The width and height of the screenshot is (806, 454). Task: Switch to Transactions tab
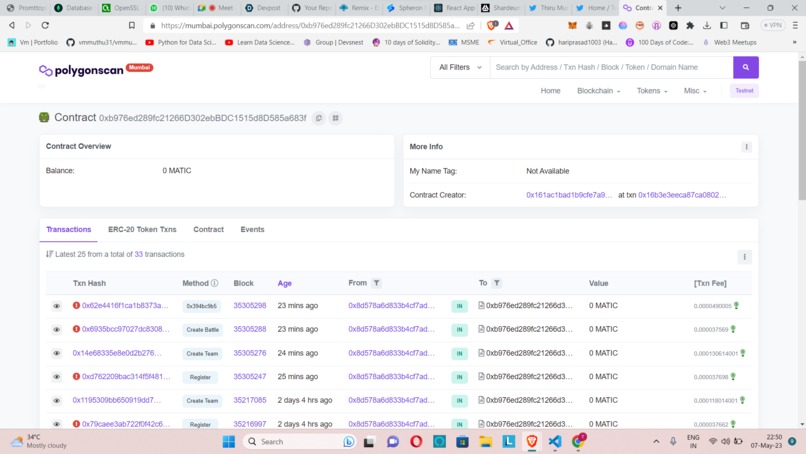tap(68, 229)
